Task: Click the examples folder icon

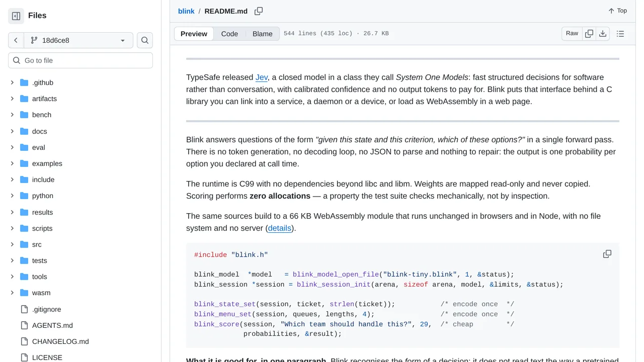Action: pos(24,163)
